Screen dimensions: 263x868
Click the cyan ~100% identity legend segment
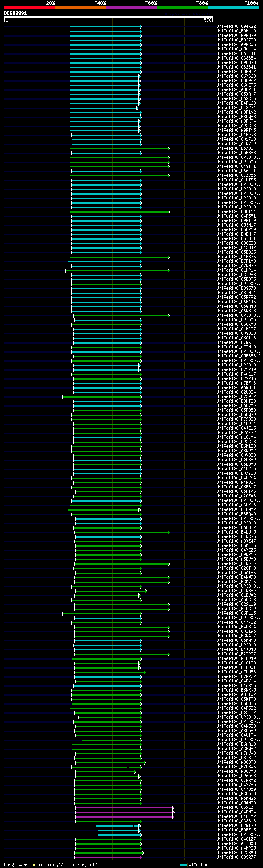coord(233,7)
